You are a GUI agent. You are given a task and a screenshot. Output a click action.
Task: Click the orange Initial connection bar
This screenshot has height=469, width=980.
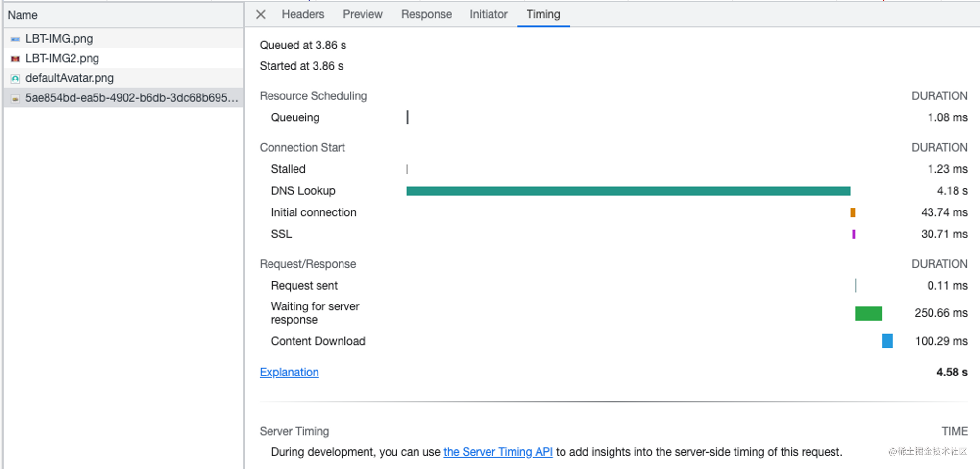click(x=853, y=212)
